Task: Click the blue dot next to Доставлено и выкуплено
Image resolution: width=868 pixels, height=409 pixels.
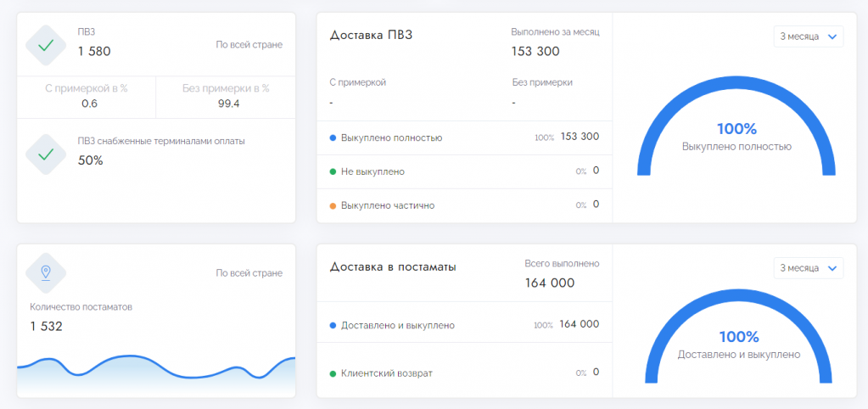Action: click(x=333, y=325)
